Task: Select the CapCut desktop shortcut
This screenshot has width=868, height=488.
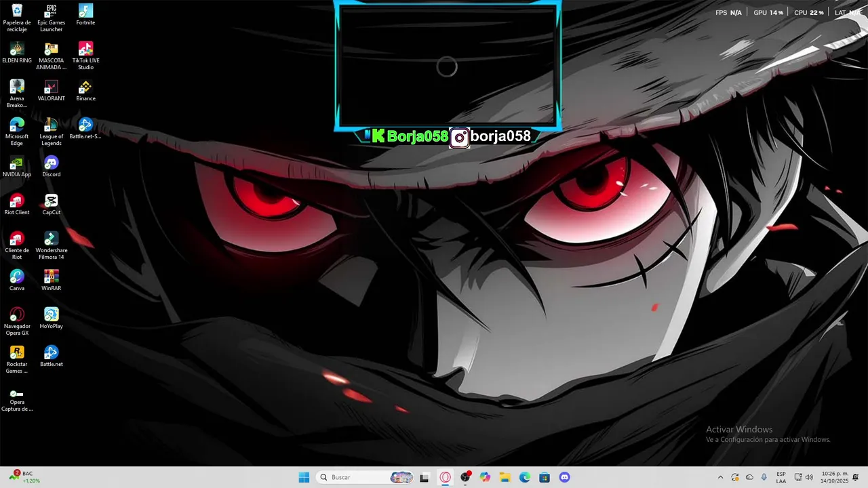Action: [52, 204]
